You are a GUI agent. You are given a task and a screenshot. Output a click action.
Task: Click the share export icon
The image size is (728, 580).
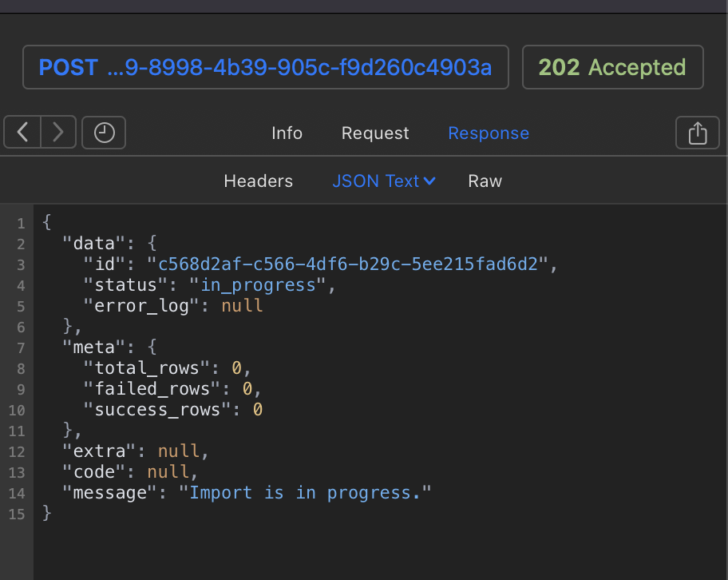point(698,133)
